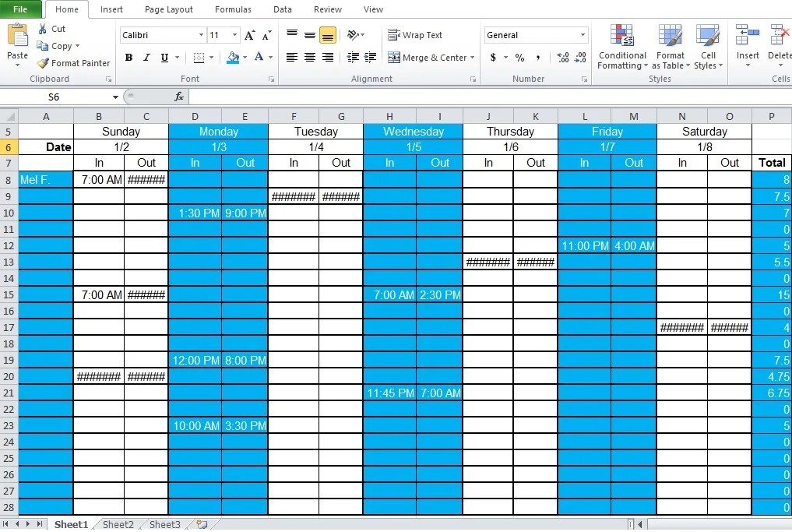Switch to the Review tab
792x532 pixels.
click(328, 9)
